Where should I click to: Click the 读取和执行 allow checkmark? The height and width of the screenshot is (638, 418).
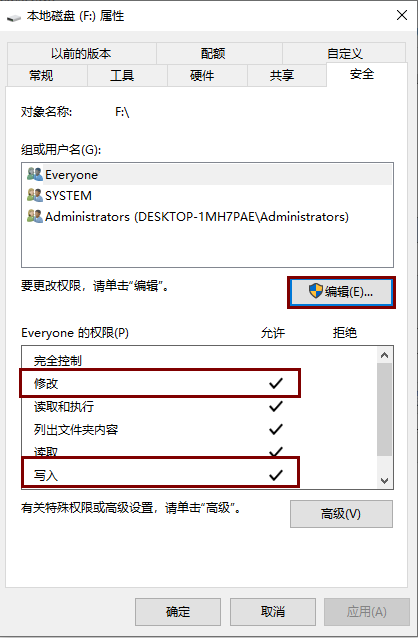(276, 406)
